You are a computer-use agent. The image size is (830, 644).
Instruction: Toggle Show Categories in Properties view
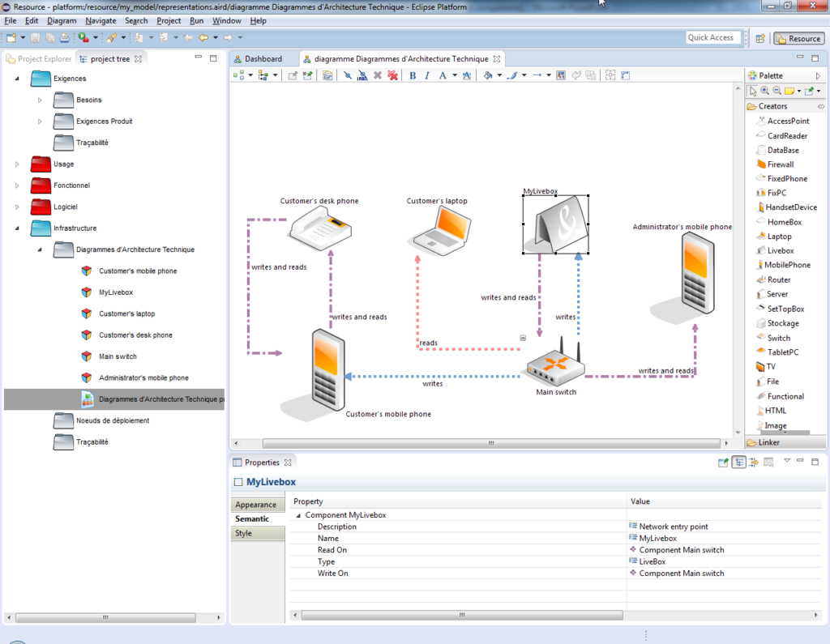738,463
